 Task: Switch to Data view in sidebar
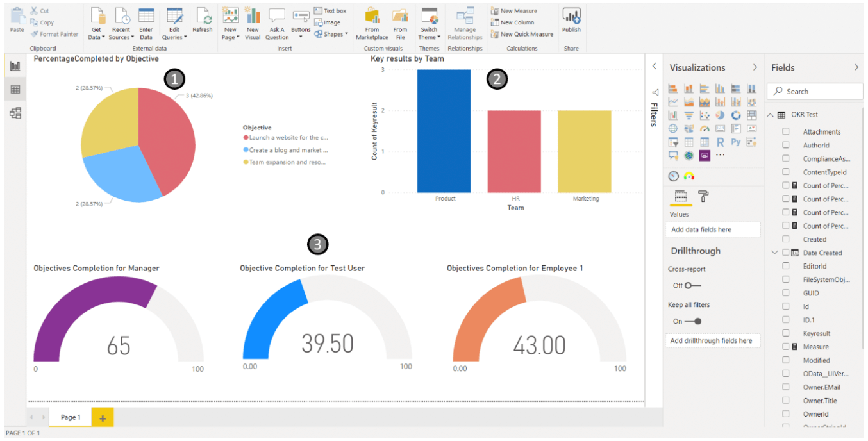[x=15, y=90]
